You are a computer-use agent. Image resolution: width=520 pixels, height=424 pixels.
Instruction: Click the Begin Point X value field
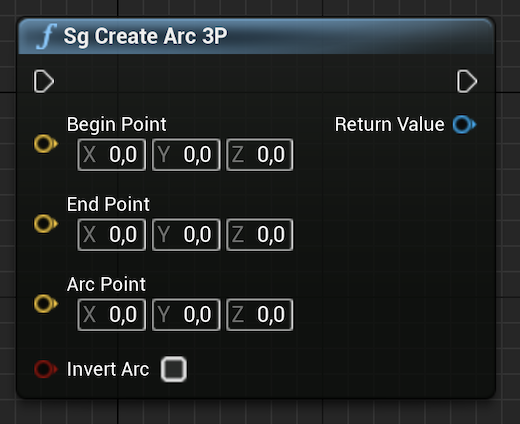[112, 155]
